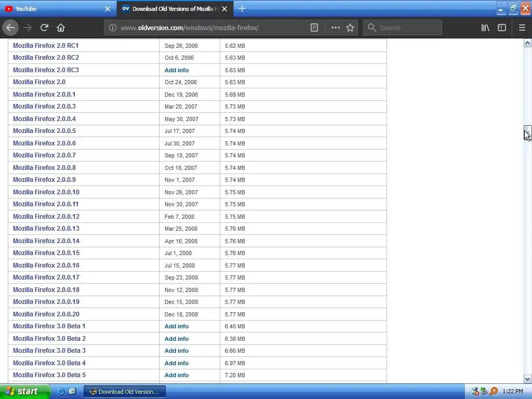Open Mozilla Firefox 3.0 Beta 1 link

click(49, 326)
